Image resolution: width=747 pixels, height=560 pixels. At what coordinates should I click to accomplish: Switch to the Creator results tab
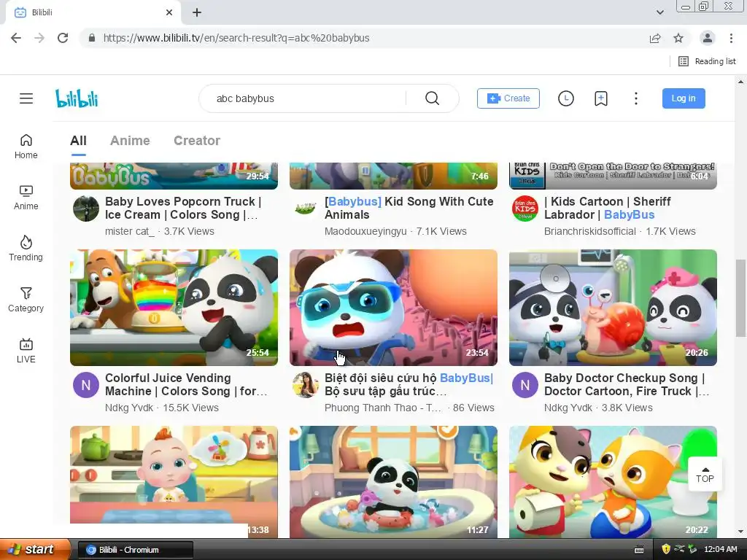(197, 141)
